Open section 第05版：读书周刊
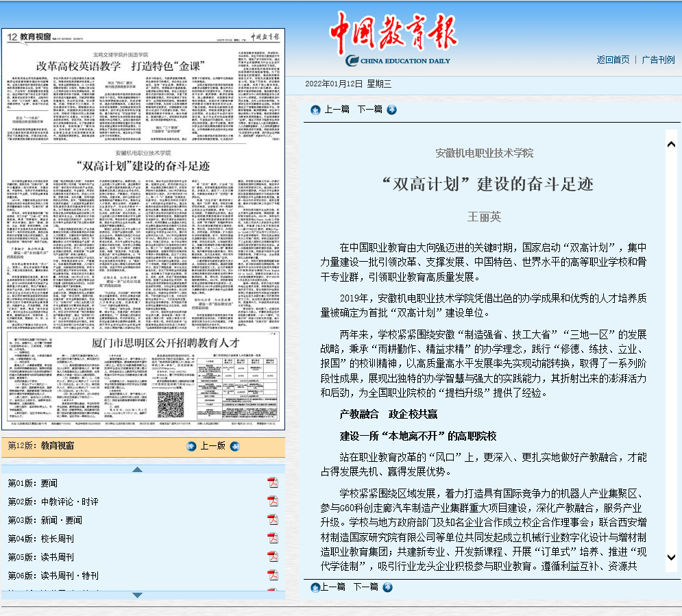Screen dimensions: 682x616 point(41,557)
